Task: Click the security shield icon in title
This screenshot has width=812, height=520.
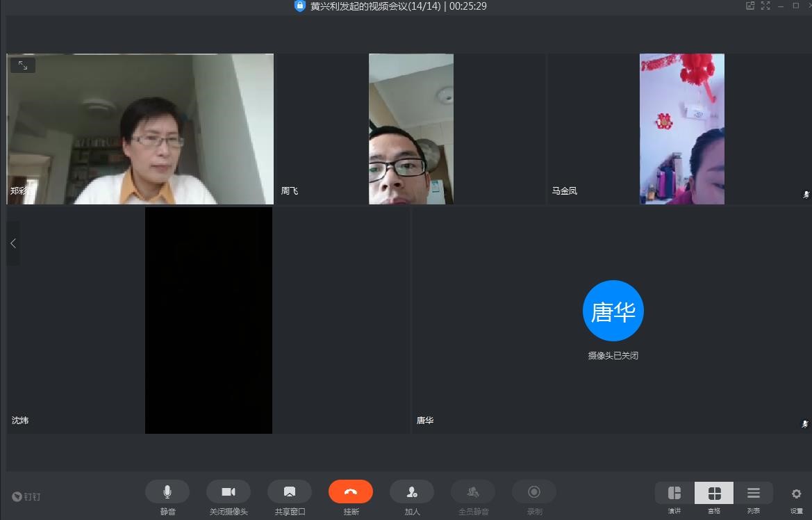Action: pyautogui.click(x=300, y=6)
